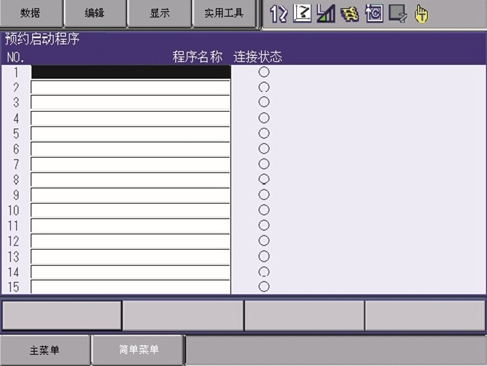Toggle connection status circle for row 6
The image size is (487, 366).
point(264,149)
